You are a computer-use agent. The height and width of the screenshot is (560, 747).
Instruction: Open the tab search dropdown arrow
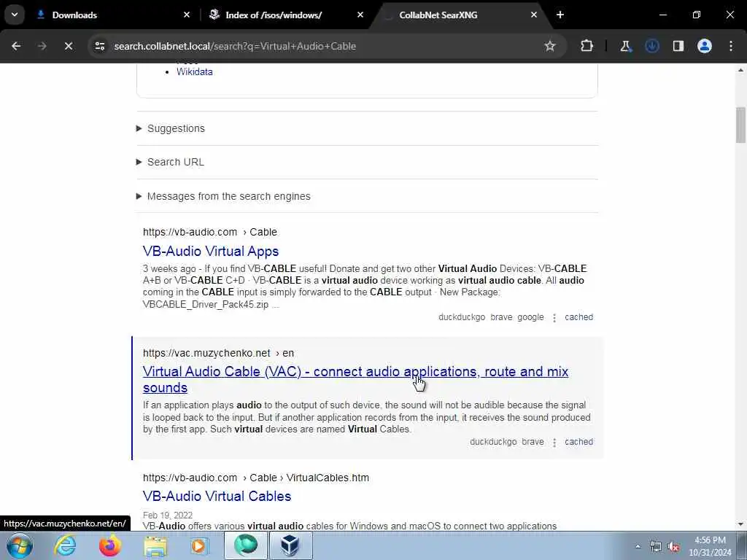15,15
